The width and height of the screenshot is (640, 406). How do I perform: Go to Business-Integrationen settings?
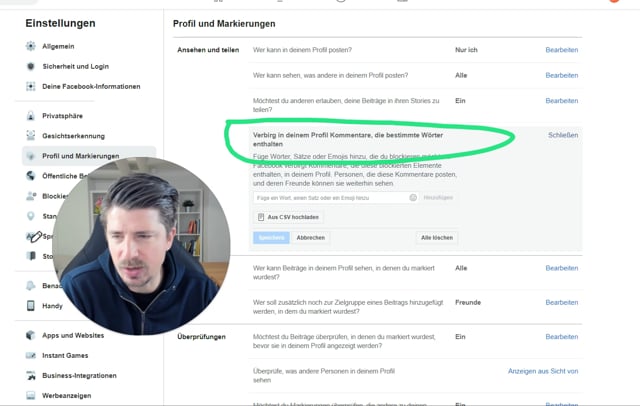click(79, 375)
